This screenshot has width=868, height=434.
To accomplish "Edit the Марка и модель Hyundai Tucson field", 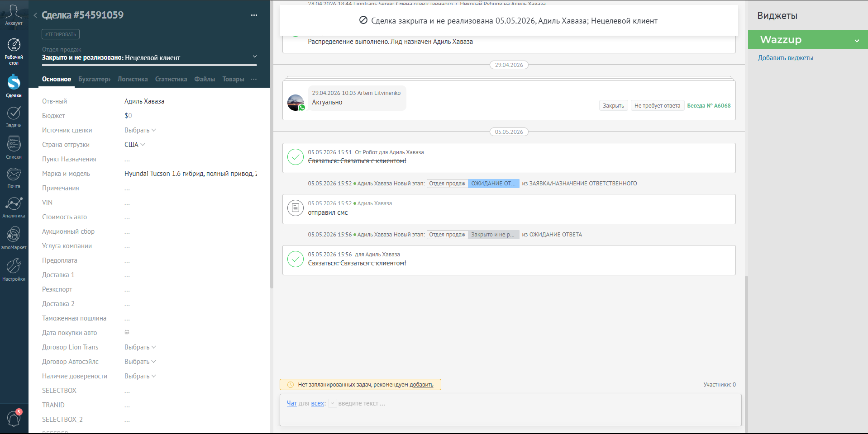I will coord(191,174).
